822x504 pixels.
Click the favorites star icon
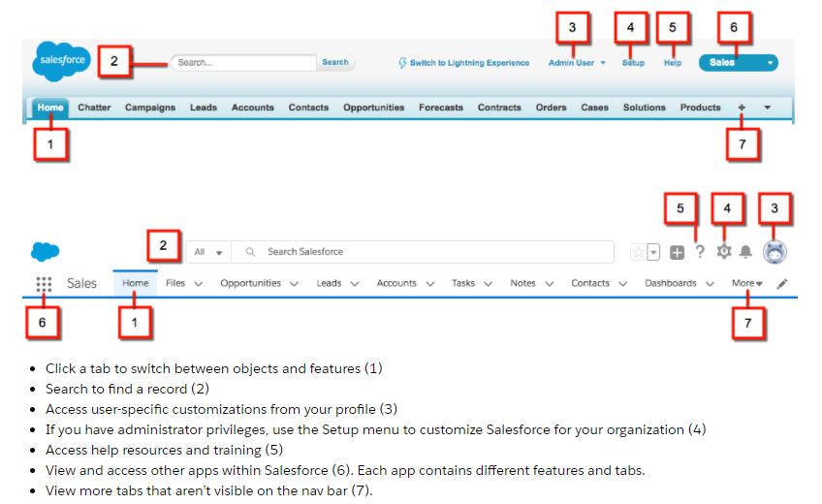[639, 252]
